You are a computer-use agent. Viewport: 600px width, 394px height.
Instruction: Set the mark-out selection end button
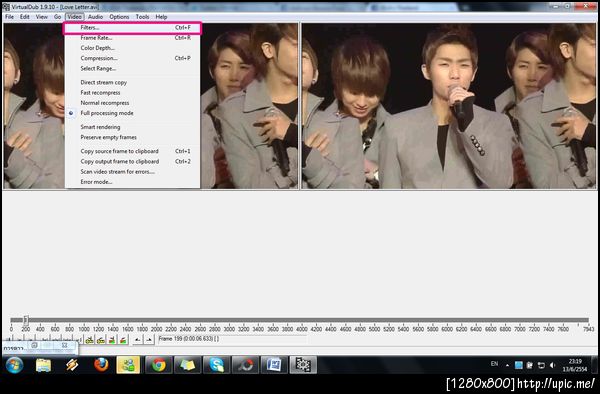coord(148,339)
